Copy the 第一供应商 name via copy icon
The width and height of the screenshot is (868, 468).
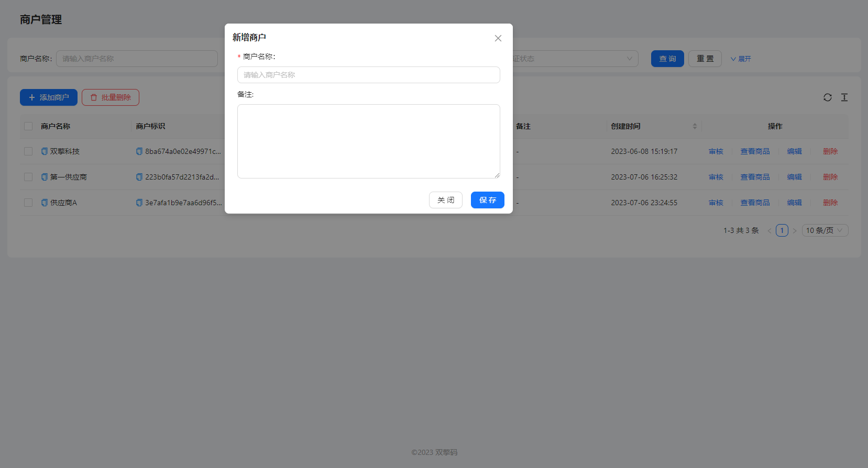(45, 177)
